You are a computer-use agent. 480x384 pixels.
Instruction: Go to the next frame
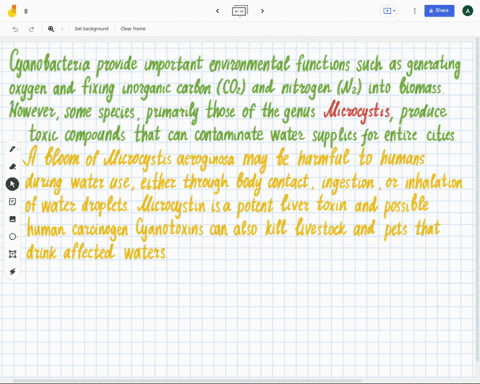[x=262, y=11]
